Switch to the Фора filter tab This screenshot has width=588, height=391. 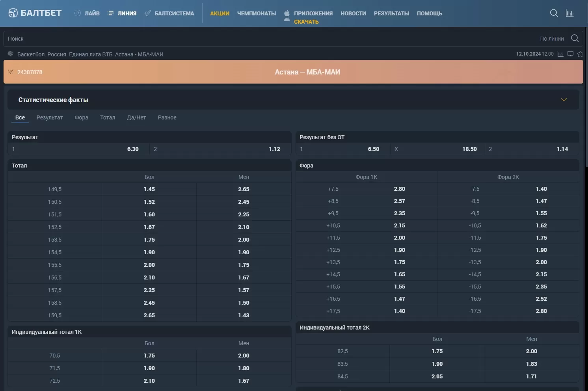[82, 117]
